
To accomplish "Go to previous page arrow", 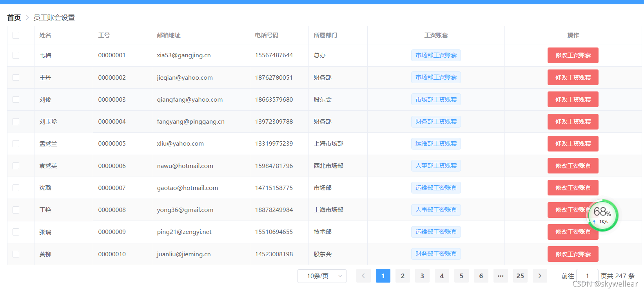I will pos(363,276).
